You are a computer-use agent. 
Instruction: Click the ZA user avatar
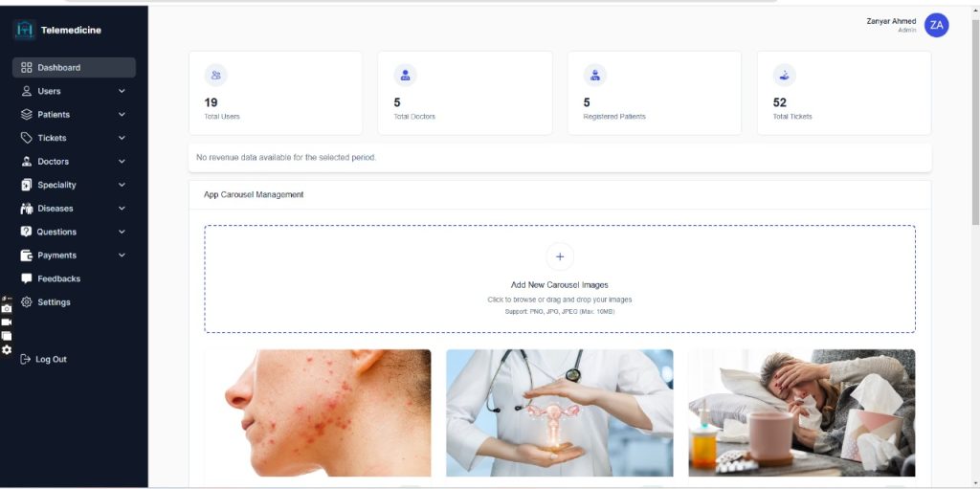click(x=937, y=26)
